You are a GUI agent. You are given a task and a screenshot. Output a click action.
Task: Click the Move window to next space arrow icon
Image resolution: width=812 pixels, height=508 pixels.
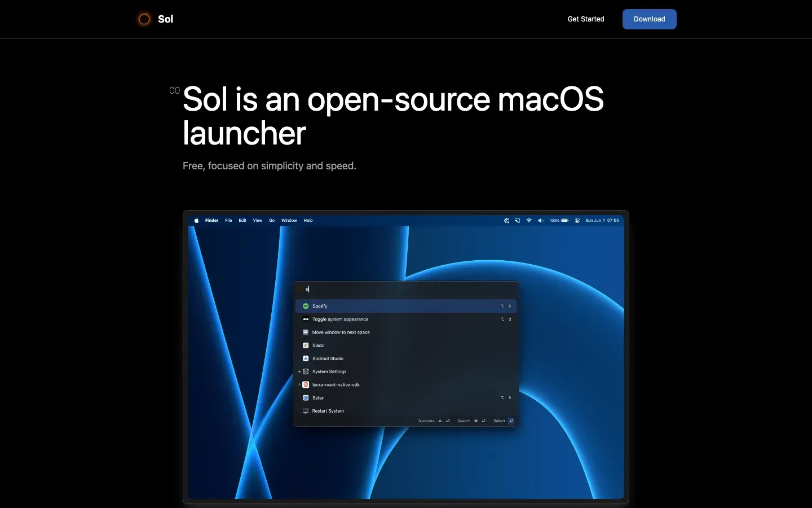click(x=306, y=332)
